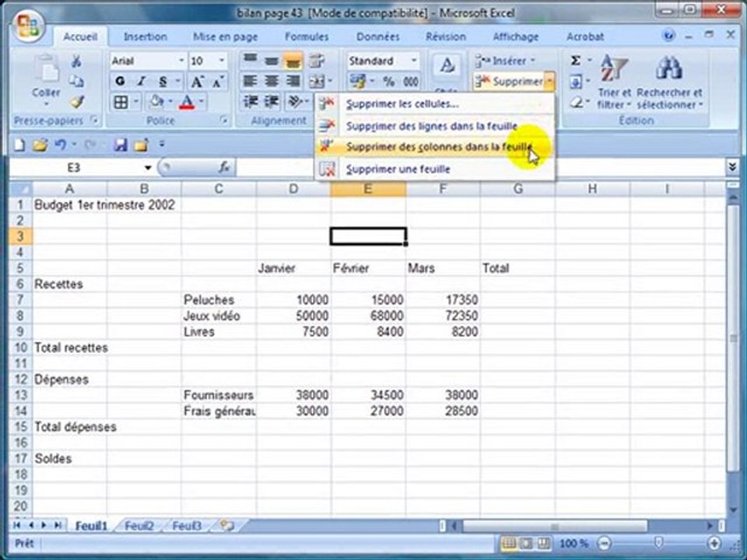This screenshot has height=560, width=747.
Task: Align text right in cell
Action: tap(293, 81)
